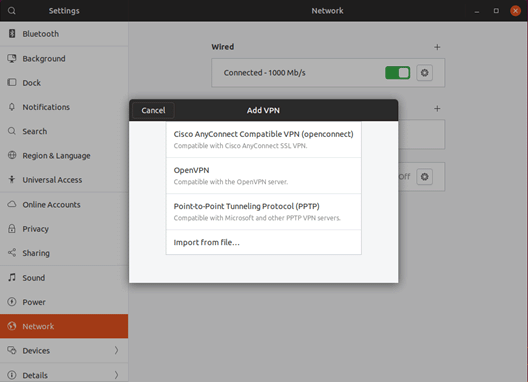The height and width of the screenshot is (382, 528).
Task: Minimize the Settings window
Action: click(476, 11)
